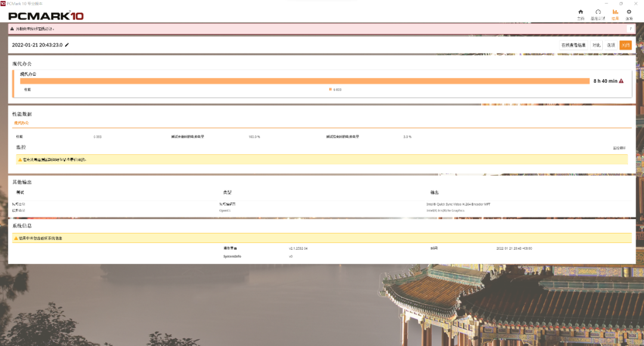Open the Benchmarks gauge icon
The image size is (644, 346).
pos(598,12)
